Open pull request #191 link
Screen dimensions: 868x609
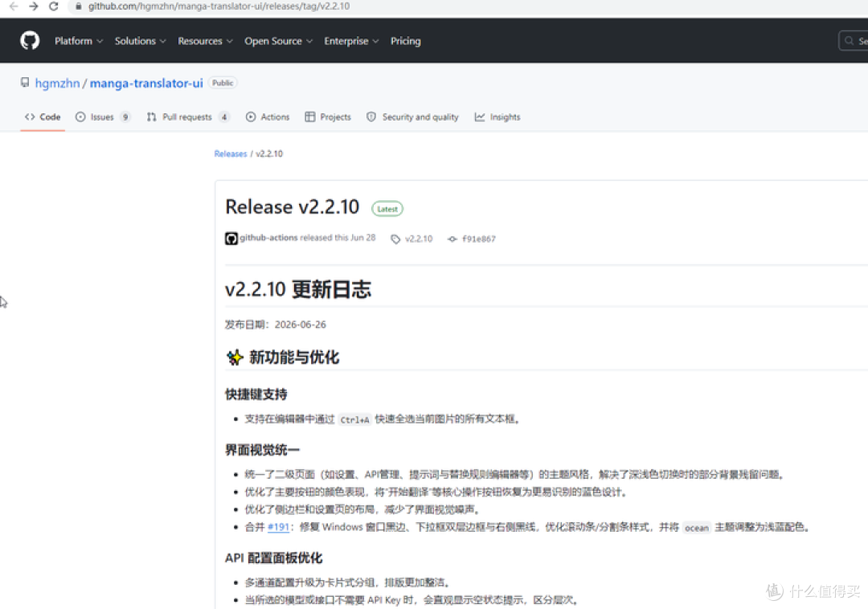[278, 526]
